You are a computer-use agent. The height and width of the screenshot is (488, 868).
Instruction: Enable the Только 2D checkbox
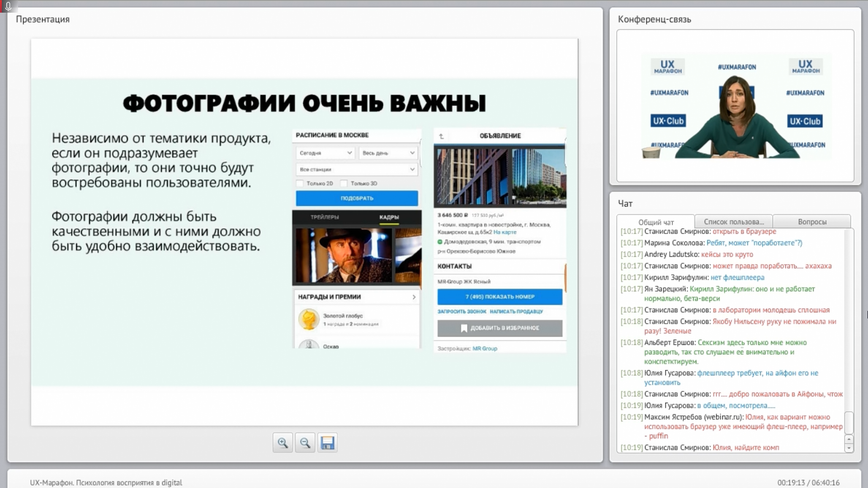300,183
